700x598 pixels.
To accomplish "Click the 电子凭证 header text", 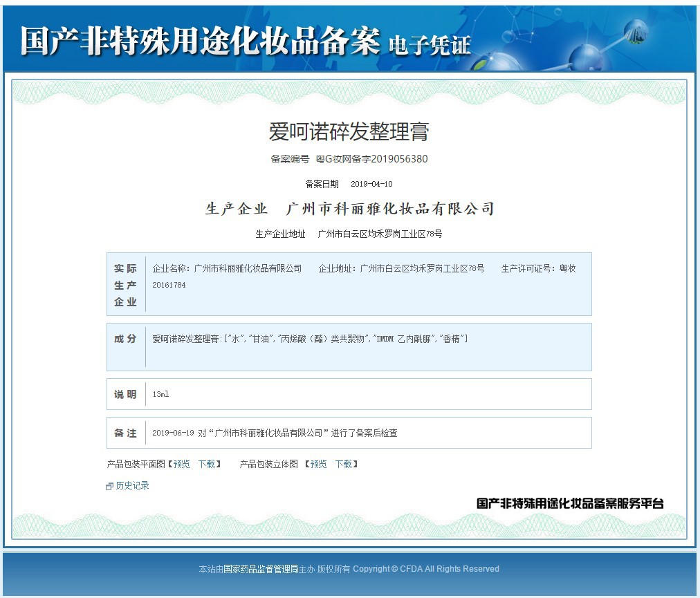I will (x=430, y=46).
